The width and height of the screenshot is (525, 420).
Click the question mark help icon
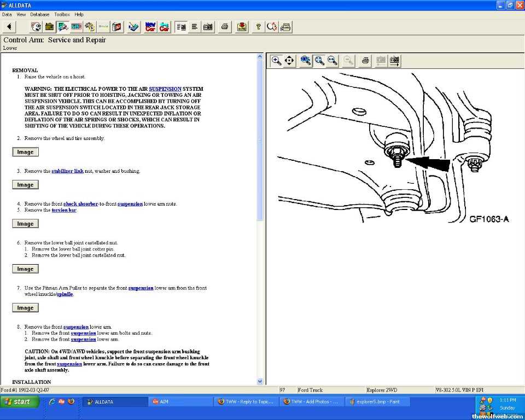tap(258, 27)
